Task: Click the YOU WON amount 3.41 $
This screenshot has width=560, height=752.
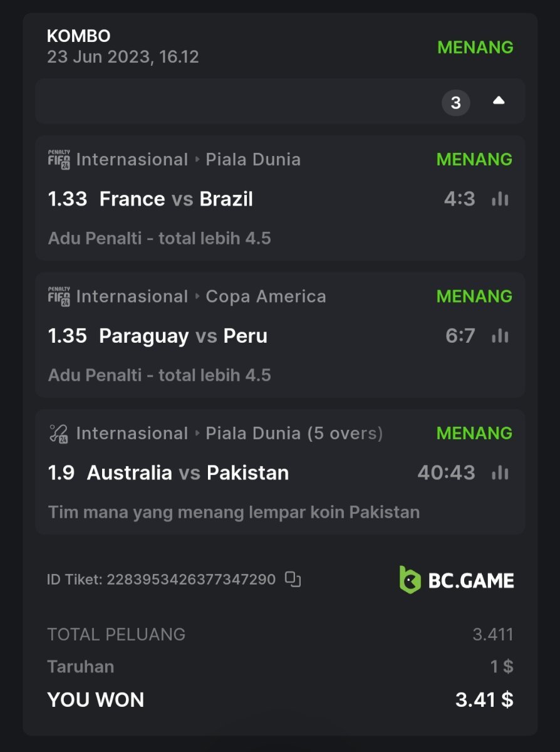Action: 484,699
